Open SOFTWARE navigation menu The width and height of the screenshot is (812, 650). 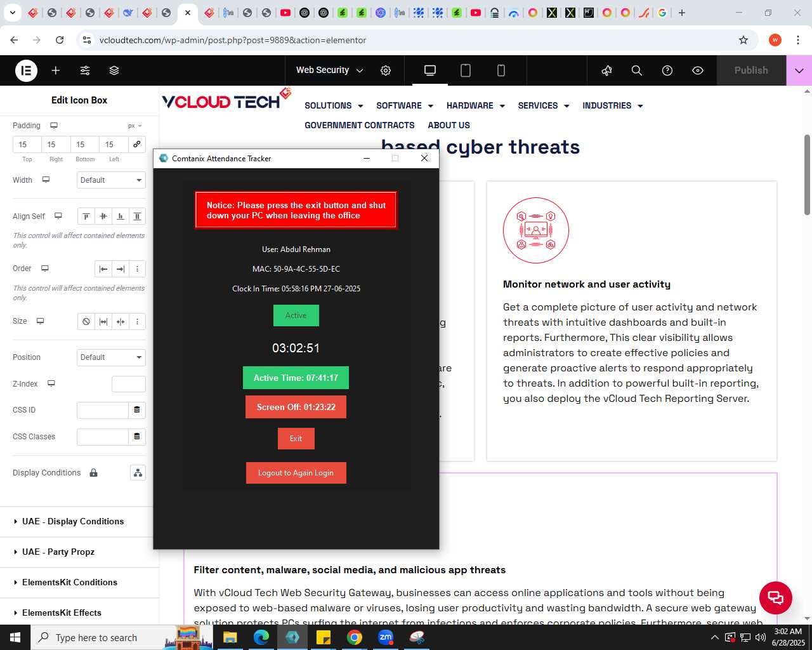405,105
